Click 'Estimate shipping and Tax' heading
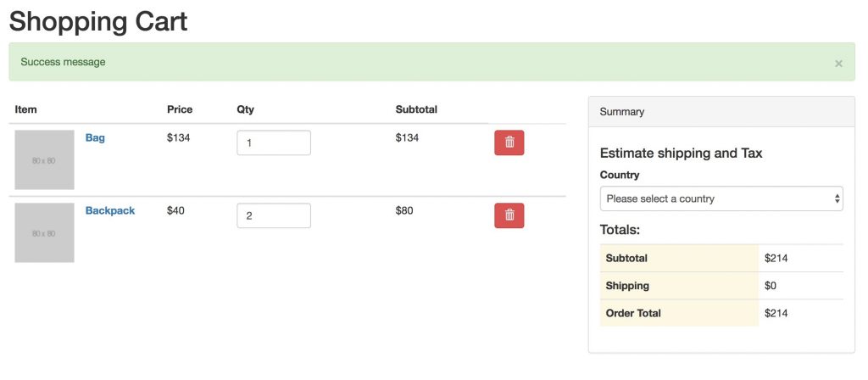The height and width of the screenshot is (380, 868). 681,154
